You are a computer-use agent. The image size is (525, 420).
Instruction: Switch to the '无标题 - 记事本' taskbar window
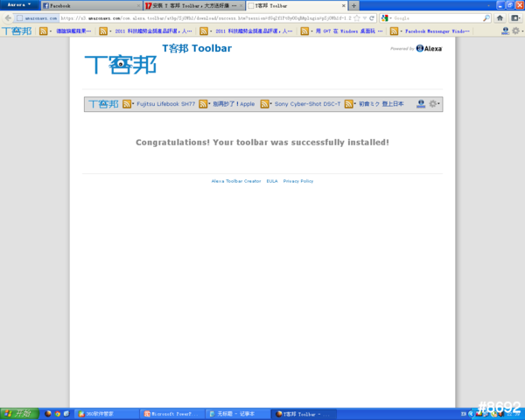click(238, 414)
